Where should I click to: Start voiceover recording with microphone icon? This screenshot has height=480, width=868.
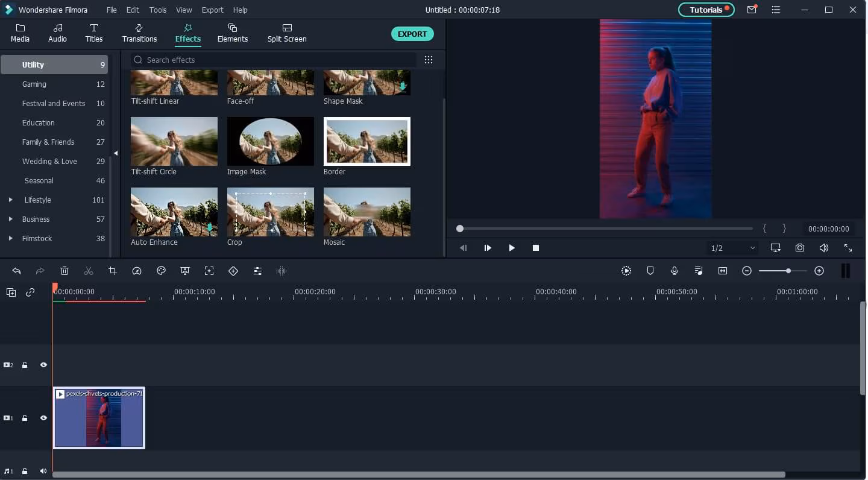coord(675,271)
